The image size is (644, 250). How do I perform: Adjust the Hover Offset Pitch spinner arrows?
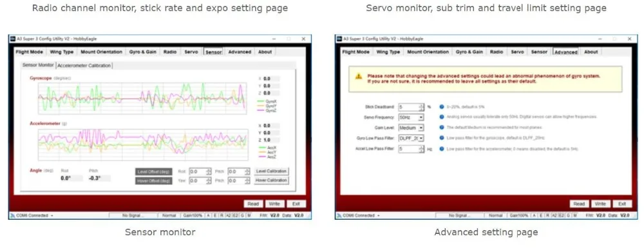point(247,180)
